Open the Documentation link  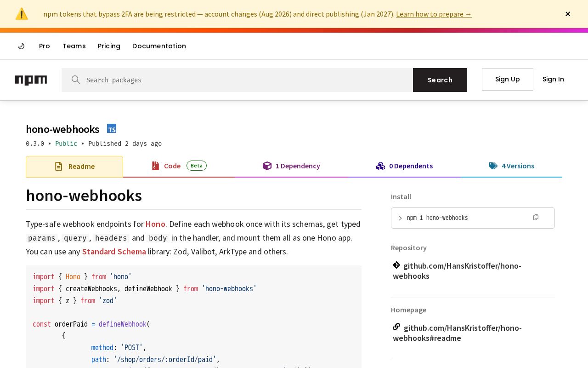159,46
